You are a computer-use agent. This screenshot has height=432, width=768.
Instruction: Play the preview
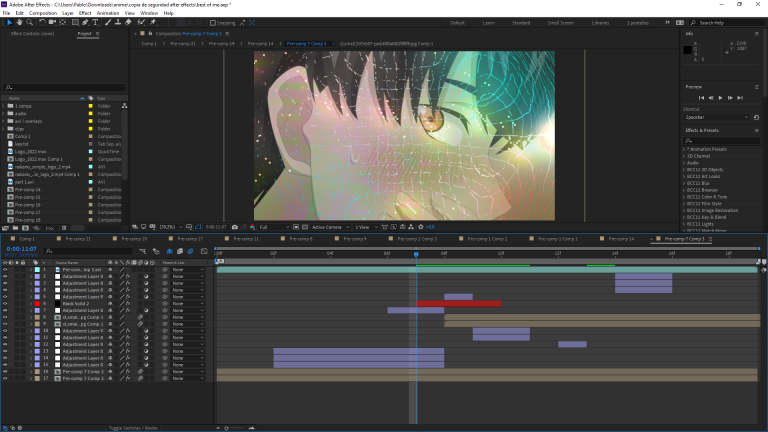coord(720,98)
